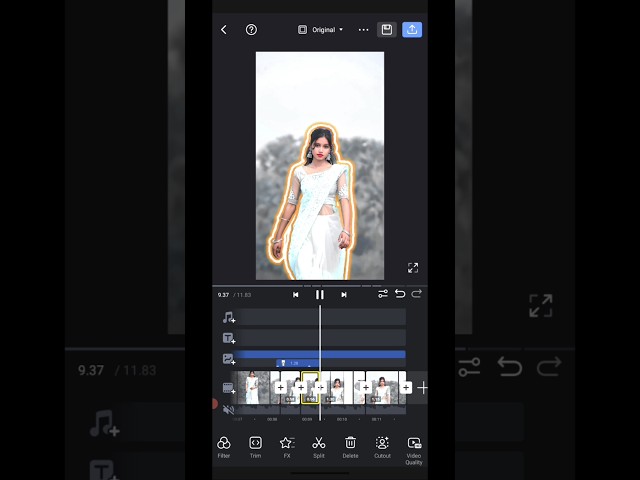Open the FX effects tool

pyautogui.click(x=287, y=447)
